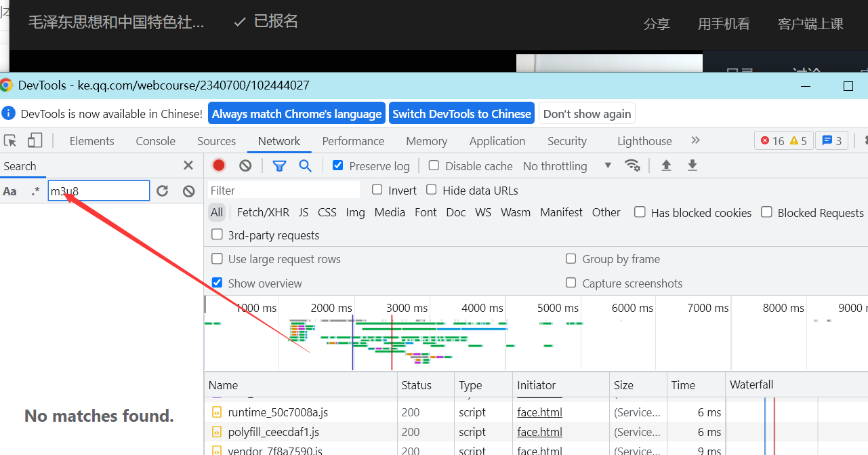Viewport: 868px width, 455px height.
Task: Click 客户端上课 on the course page
Action: (810, 24)
